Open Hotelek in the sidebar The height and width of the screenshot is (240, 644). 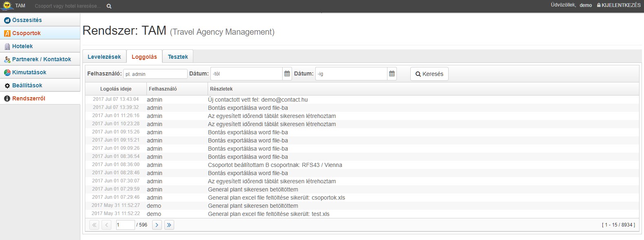(22, 46)
